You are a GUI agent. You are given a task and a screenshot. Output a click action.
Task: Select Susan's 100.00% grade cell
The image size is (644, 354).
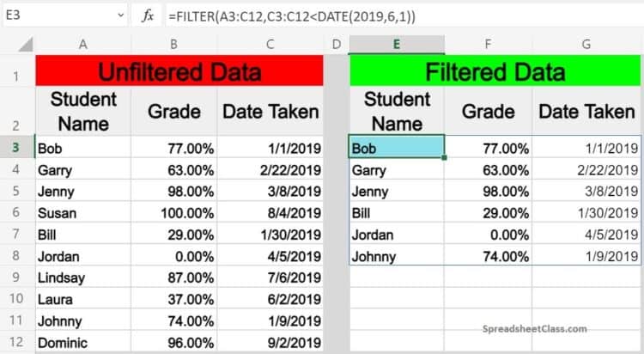click(x=174, y=212)
